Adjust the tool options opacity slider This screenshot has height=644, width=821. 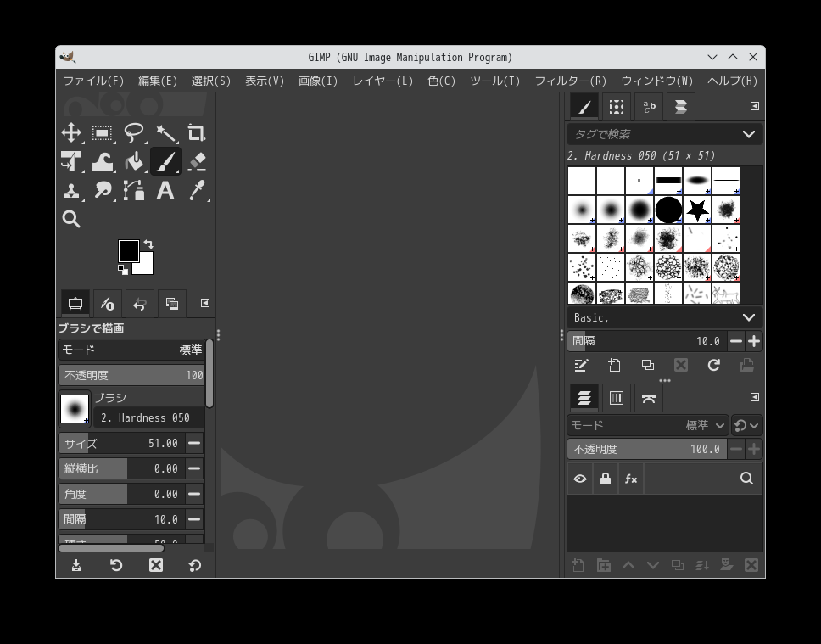point(131,375)
